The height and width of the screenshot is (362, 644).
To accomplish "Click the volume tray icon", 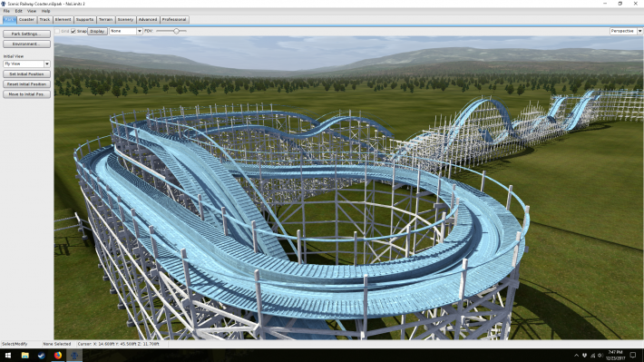I will [x=600, y=356].
